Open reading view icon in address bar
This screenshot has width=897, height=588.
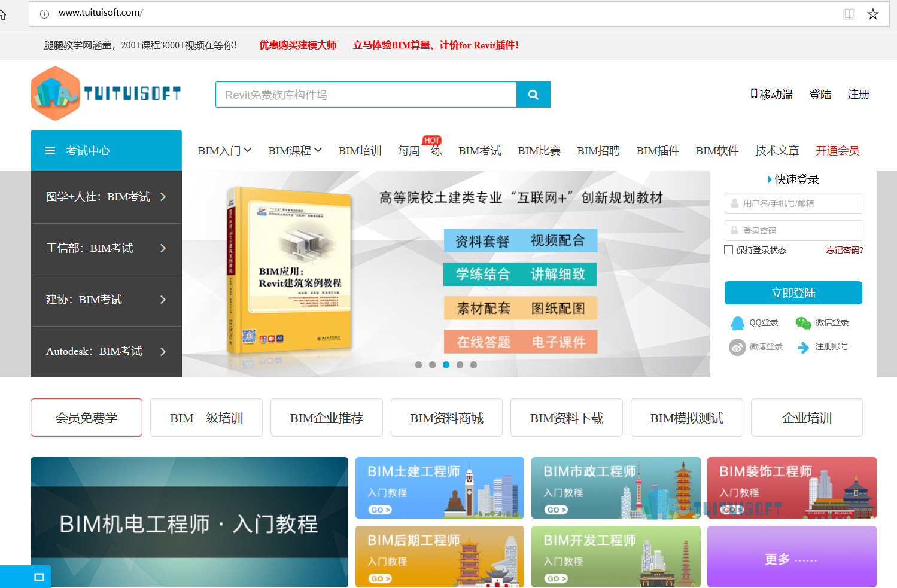[849, 14]
